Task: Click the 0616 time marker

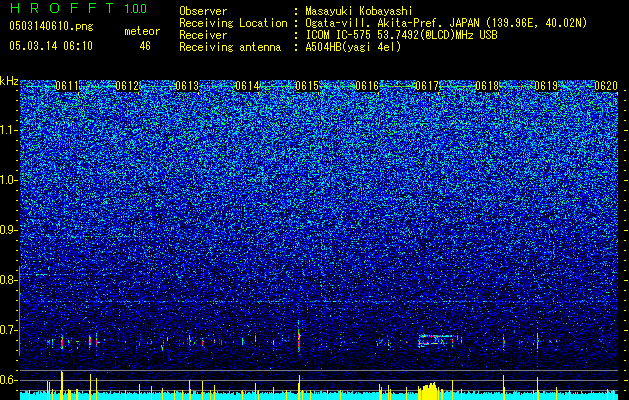Action: 367,86
